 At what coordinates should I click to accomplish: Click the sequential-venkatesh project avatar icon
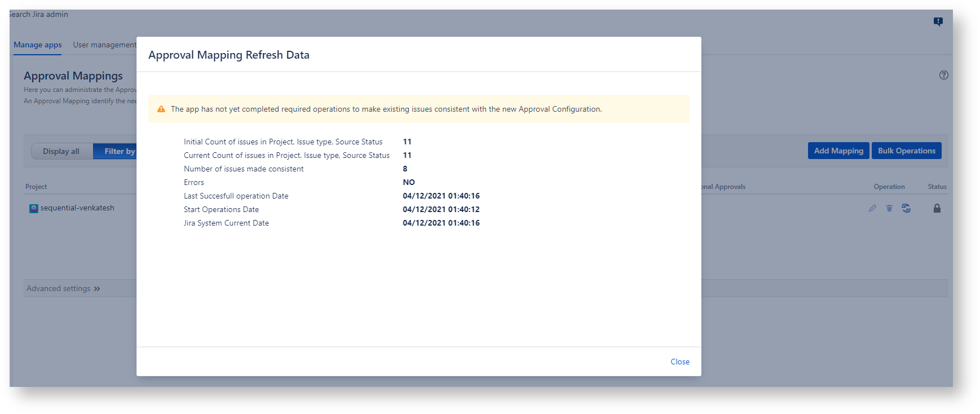34,209
